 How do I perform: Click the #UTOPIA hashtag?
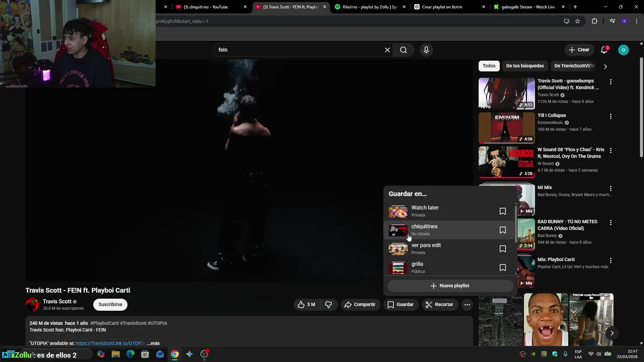(157, 323)
